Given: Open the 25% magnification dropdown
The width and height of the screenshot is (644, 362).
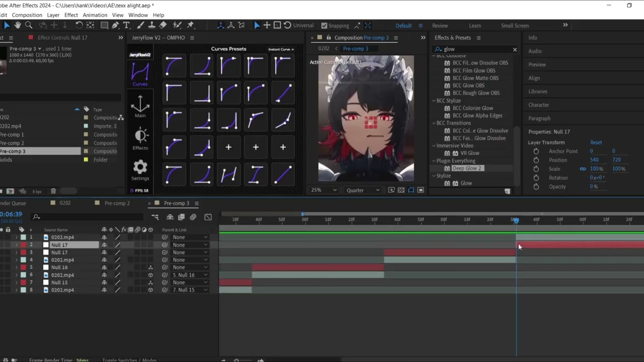Looking at the screenshot, I should [x=324, y=190].
